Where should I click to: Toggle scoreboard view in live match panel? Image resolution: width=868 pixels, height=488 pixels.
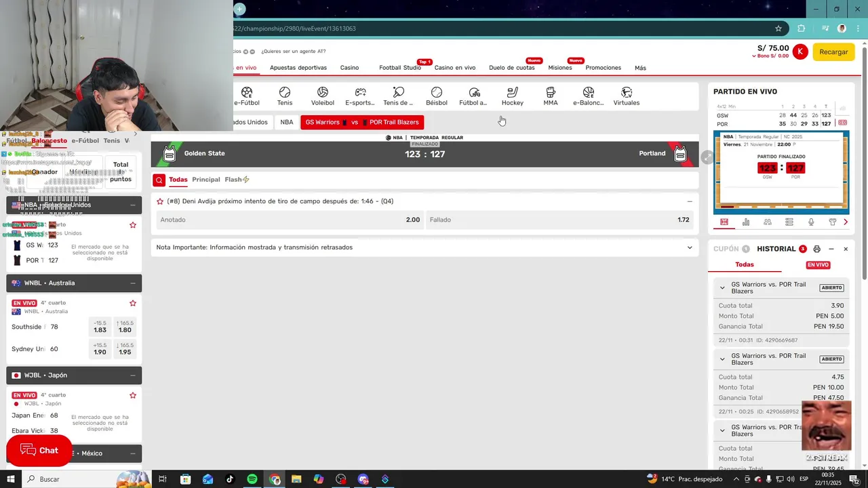[x=842, y=123]
